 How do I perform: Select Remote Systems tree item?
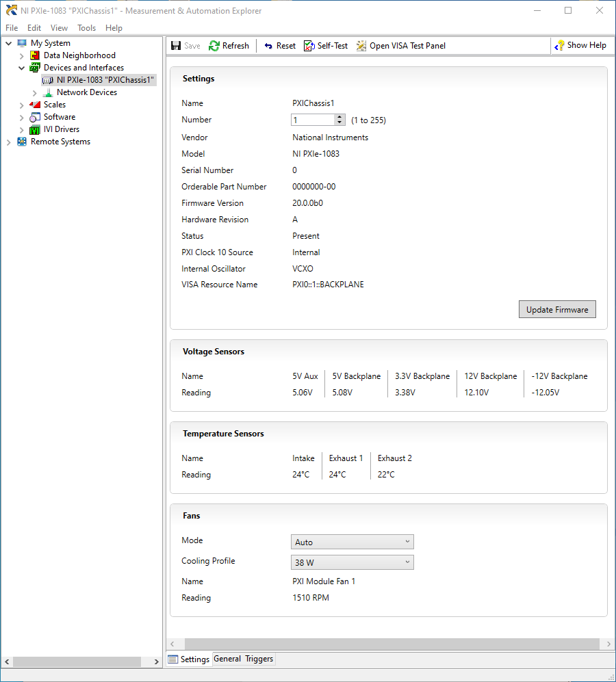coord(60,142)
